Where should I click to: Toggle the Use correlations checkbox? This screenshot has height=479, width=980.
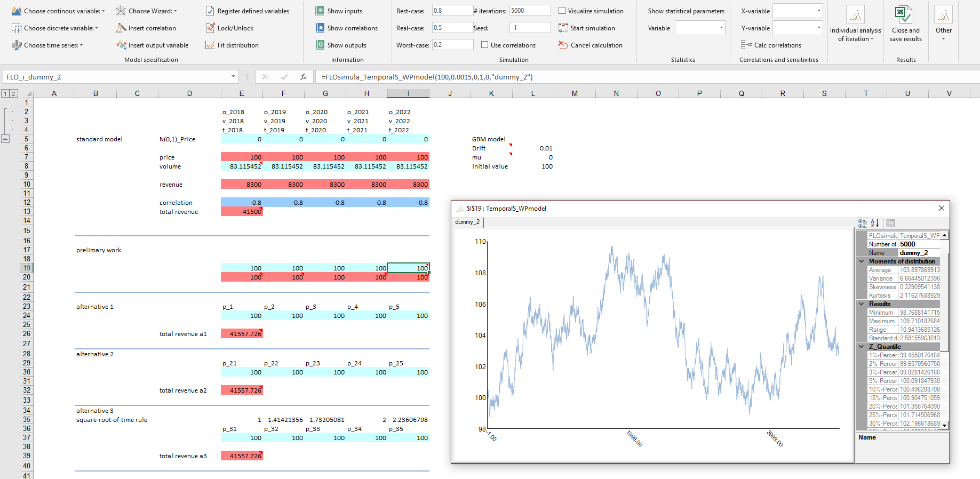tap(484, 45)
